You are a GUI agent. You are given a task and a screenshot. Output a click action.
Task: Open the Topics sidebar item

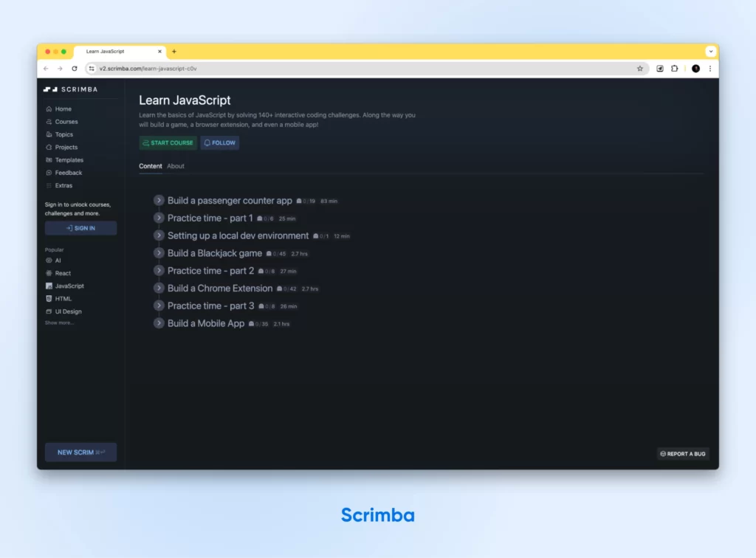point(63,134)
